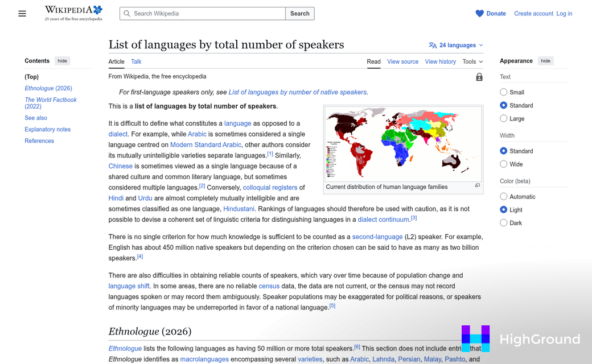Open the hamburger main menu
This screenshot has width=592, height=364.
point(22,14)
